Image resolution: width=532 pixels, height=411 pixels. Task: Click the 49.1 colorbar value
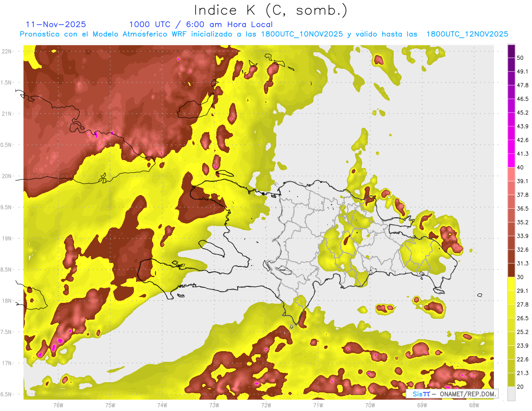pos(523,72)
